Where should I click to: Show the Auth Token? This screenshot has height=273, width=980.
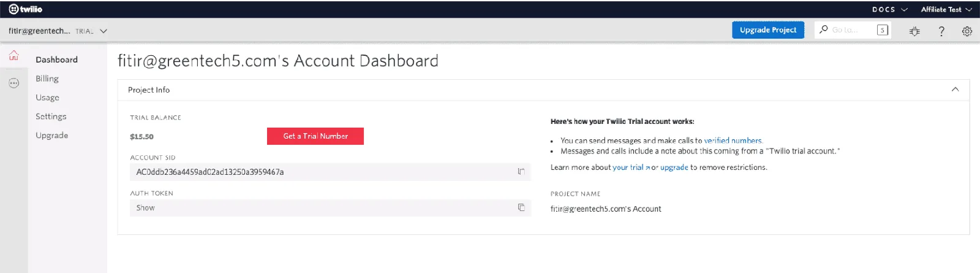coord(145,208)
